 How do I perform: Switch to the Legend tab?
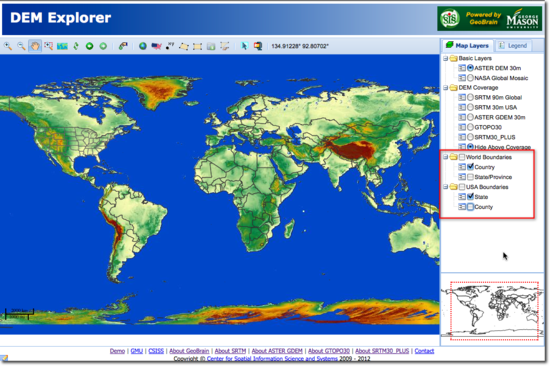513,46
